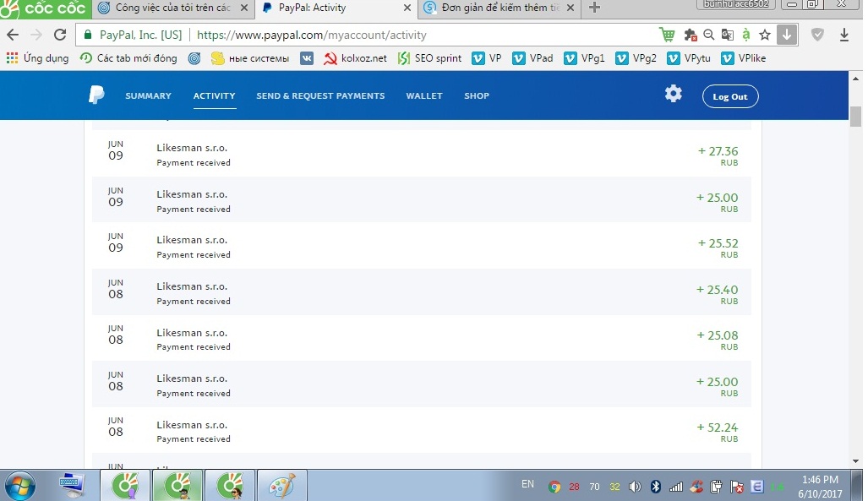The width and height of the screenshot is (868, 501).
Task: Open the VP bookmark
Action: tap(487, 58)
